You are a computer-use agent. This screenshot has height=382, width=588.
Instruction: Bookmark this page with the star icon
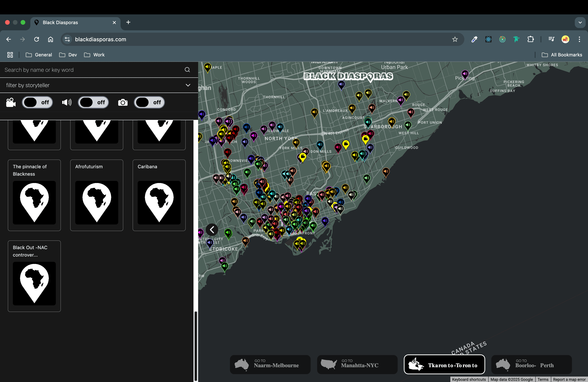[x=455, y=39]
